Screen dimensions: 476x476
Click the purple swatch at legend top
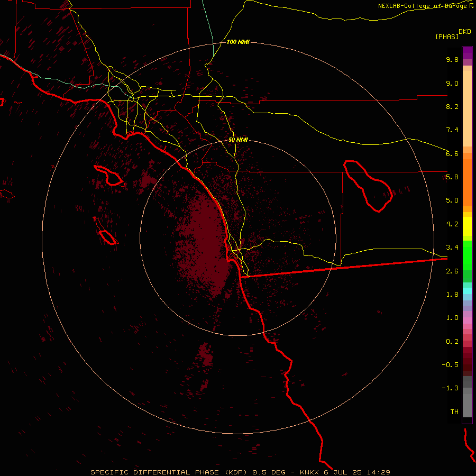pos(467,53)
